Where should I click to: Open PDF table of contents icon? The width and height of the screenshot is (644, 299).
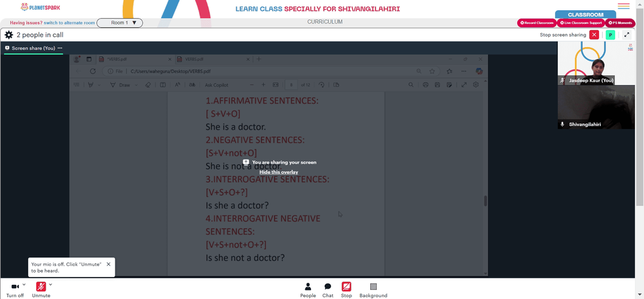(x=77, y=85)
